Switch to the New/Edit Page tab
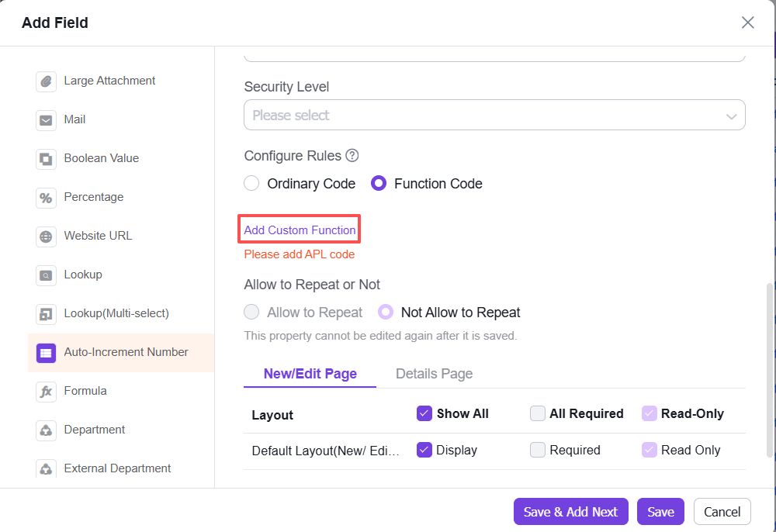This screenshot has height=532, width=776. 310,374
